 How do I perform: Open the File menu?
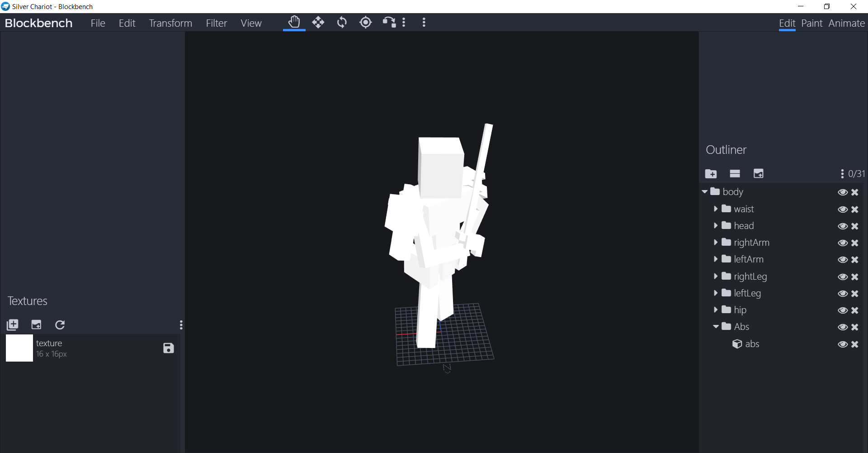98,23
